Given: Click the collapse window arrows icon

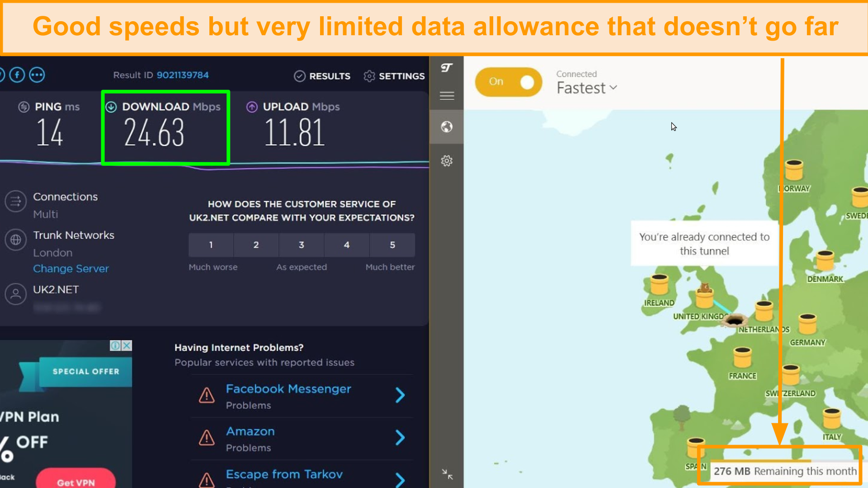Looking at the screenshot, I should (447, 474).
